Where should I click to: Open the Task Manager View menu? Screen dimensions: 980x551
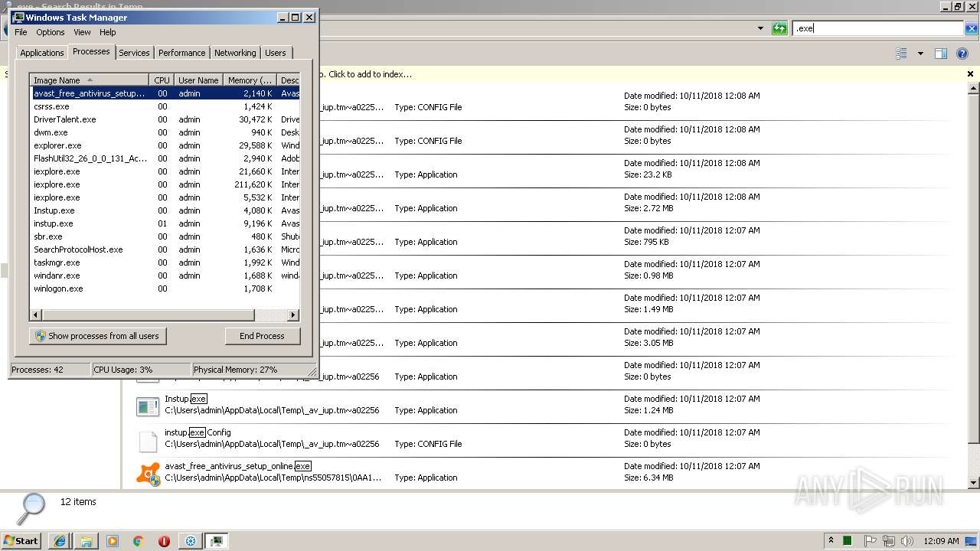[x=82, y=32]
